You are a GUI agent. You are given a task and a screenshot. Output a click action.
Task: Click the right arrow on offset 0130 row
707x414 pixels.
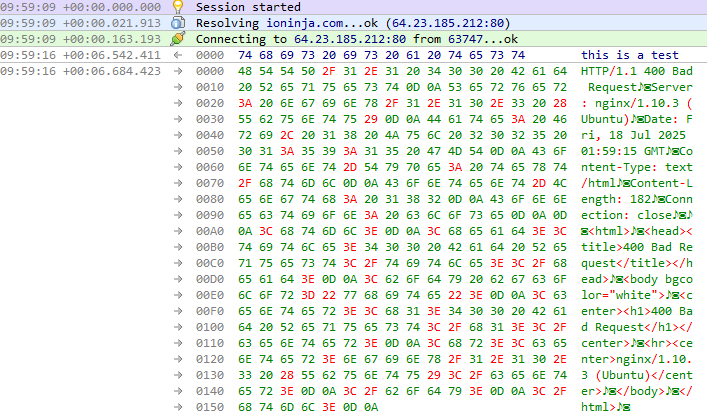tap(178, 375)
